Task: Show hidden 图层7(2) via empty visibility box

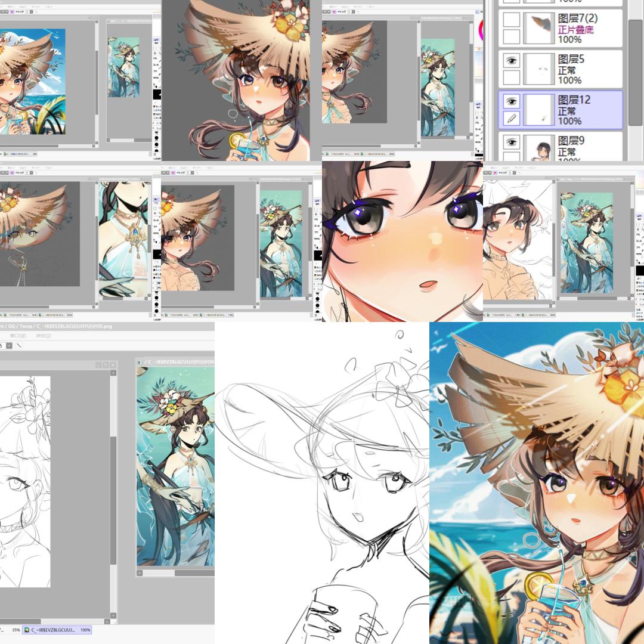Action: (511, 20)
